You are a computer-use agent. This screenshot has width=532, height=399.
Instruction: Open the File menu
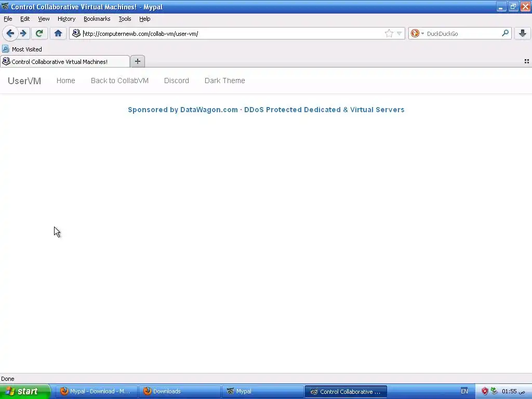pos(8,19)
